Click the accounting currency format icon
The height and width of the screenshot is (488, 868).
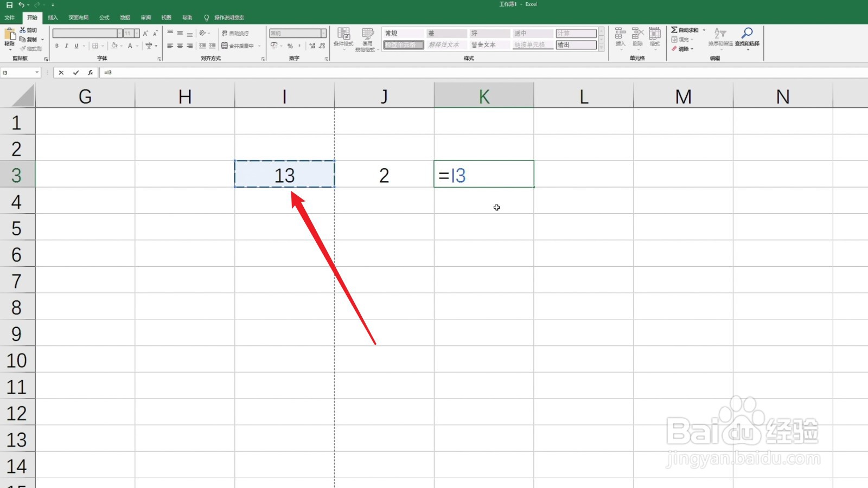pyautogui.click(x=274, y=46)
